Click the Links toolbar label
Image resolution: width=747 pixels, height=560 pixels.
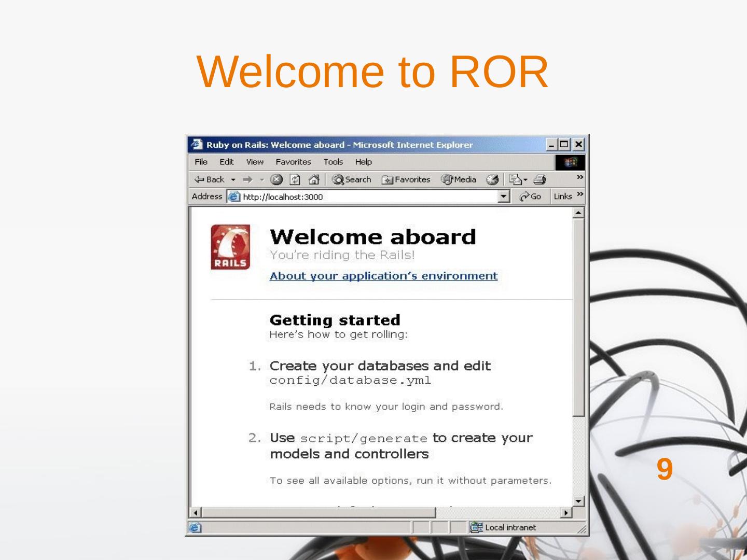point(563,197)
